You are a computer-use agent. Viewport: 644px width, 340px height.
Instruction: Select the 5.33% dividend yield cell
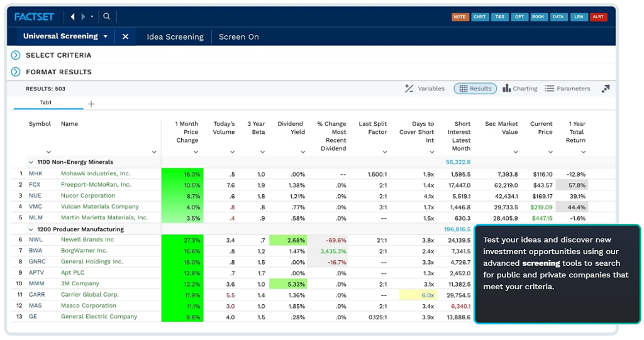click(x=288, y=284)
